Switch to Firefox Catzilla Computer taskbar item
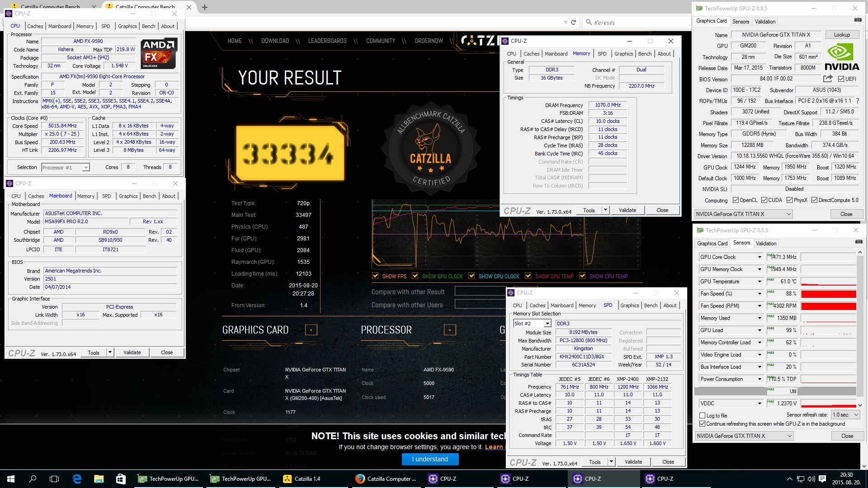 [x=387, y=479]
